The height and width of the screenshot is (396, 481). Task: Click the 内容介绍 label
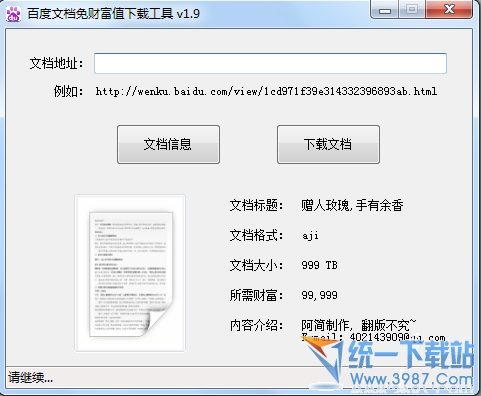pyautogui.click(x=256, y=325)
